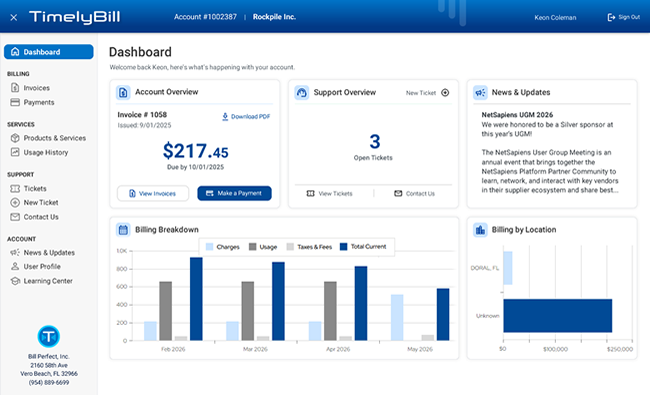Open Payments in the sidebar
650x395 pixels.
pyautogui.click(x=39, y=102)
